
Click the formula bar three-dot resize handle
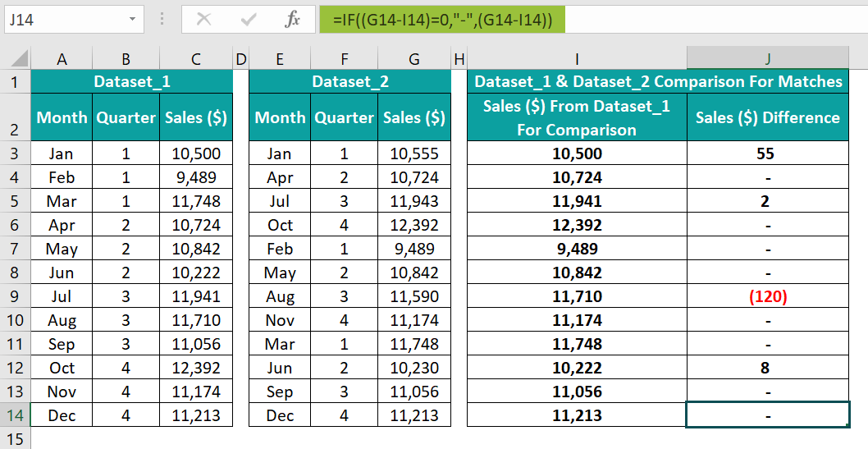pyautogui.click(x=162, y=20)
